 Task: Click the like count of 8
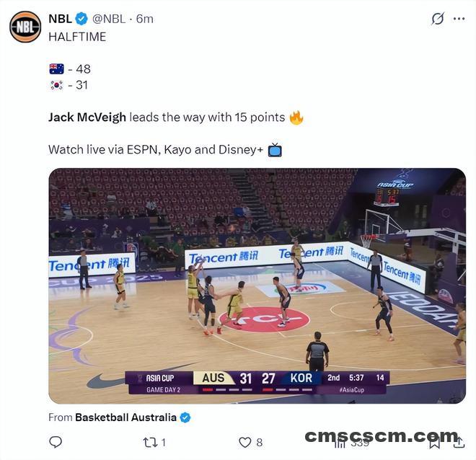(x=259, y=443)
